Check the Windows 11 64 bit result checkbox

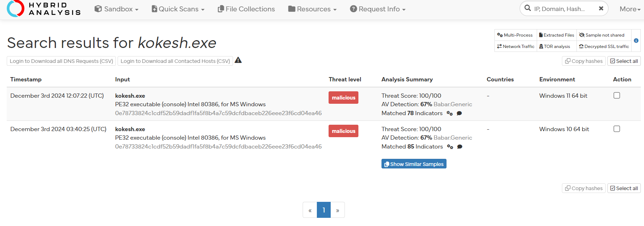pyautogui.click(x=617, y=96)
